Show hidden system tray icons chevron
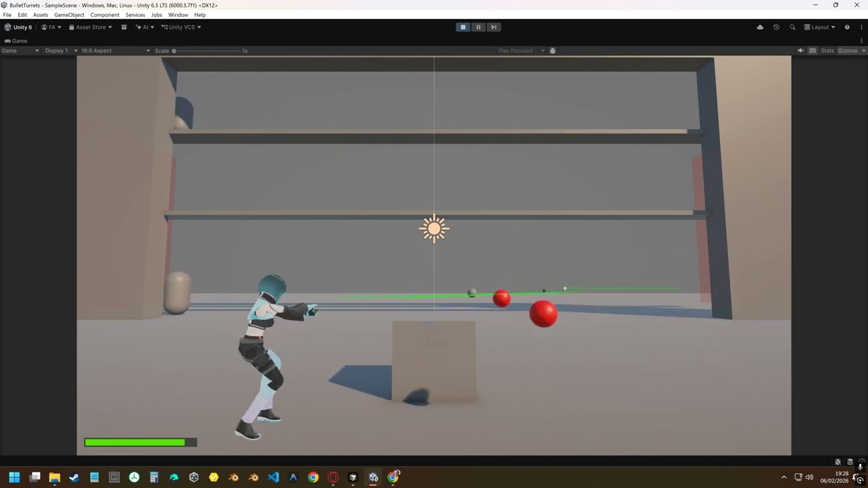This screenshot has width=868, height=488. point(784,477)
